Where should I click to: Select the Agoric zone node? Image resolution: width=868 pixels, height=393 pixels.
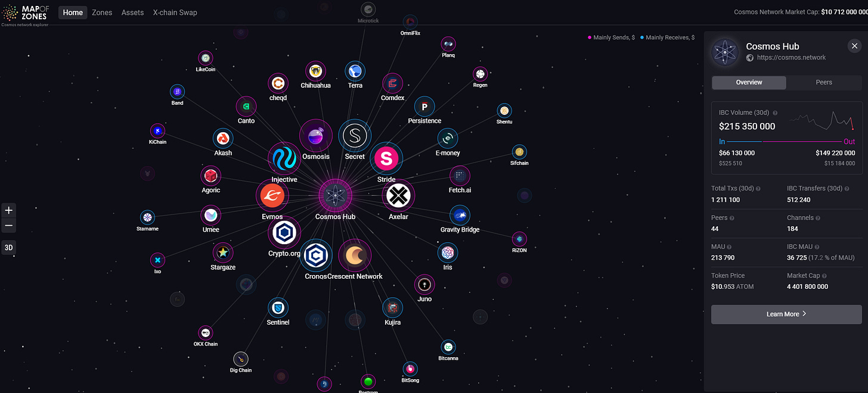tap(210, 176)
